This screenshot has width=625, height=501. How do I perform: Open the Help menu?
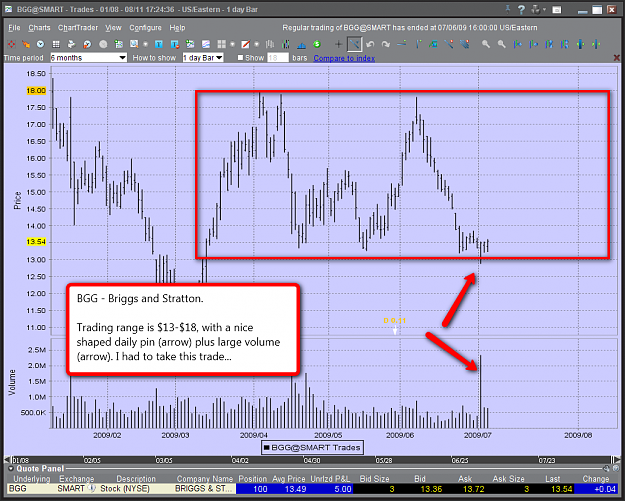tap(177, 28)
